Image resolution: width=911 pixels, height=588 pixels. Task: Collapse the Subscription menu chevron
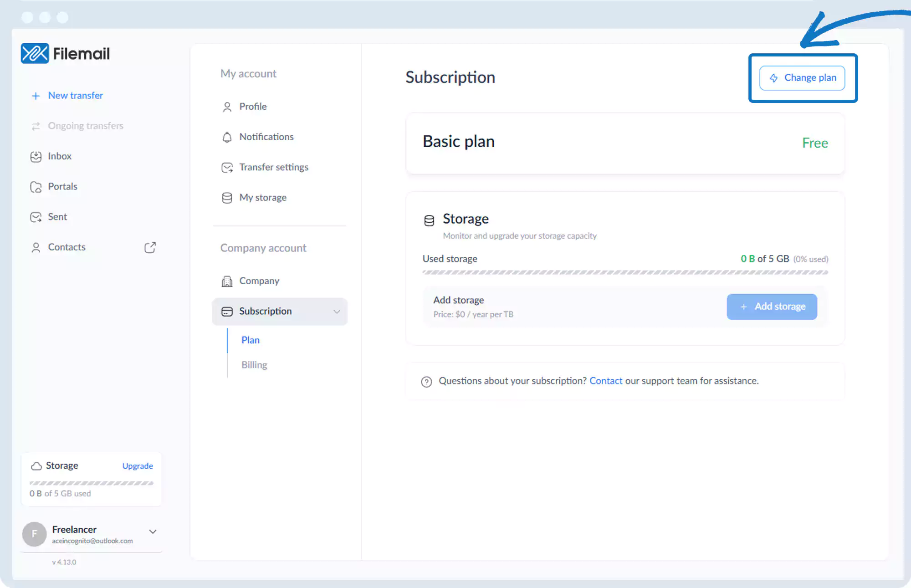[337, 312]
